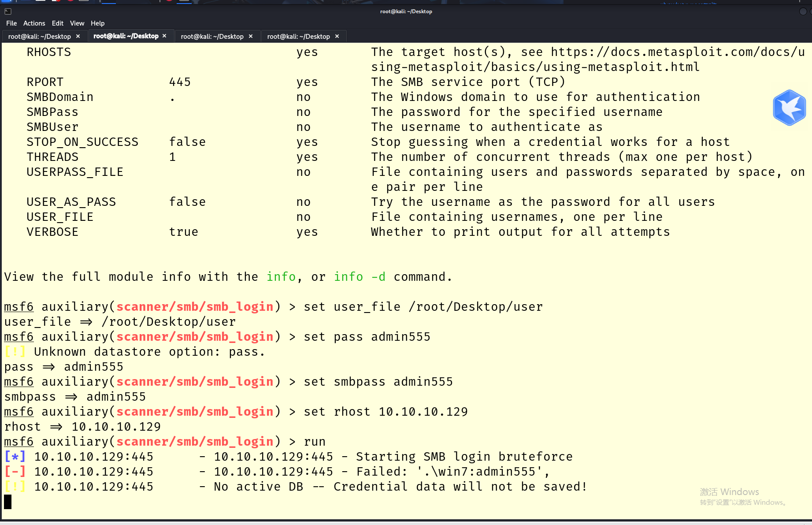This screenshot has height=525, width=812.
Task: Click the 'set pass admin555' command
Action: [367, 337]
